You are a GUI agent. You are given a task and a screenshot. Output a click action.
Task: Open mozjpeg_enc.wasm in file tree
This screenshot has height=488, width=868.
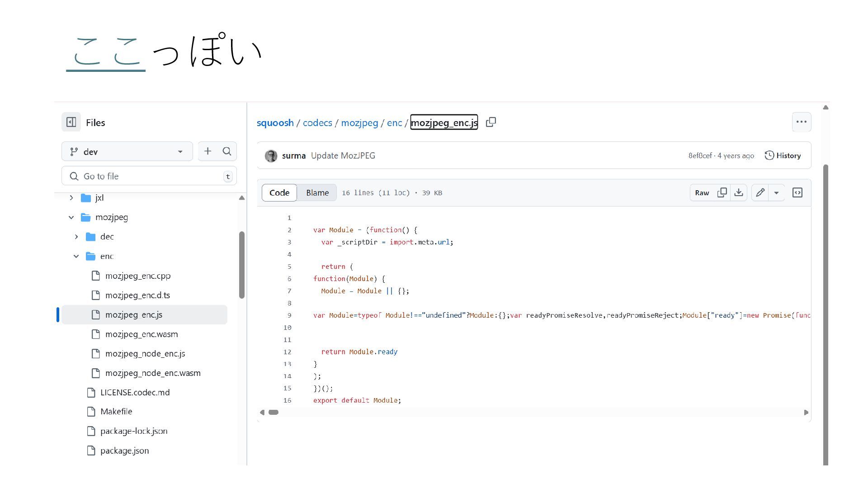[x=142, y=334]
